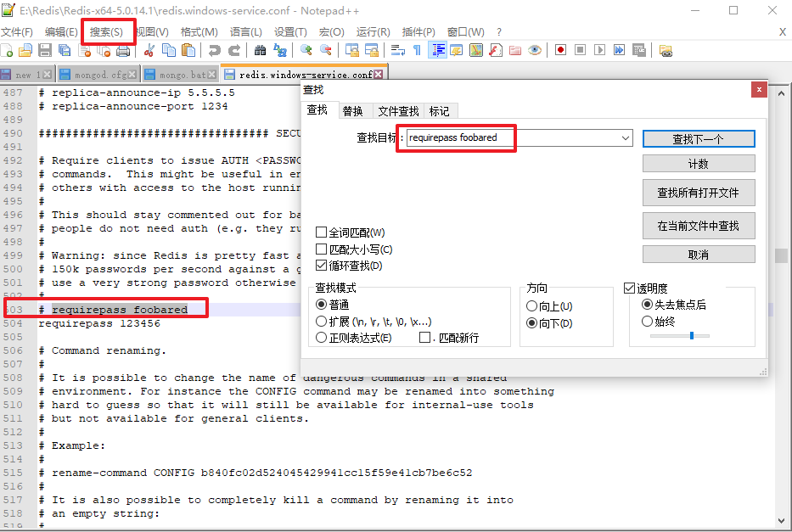Switch to the 替换 replace tab
The width and height of the screenshot is (792, 532).
[x=354, y=110]
